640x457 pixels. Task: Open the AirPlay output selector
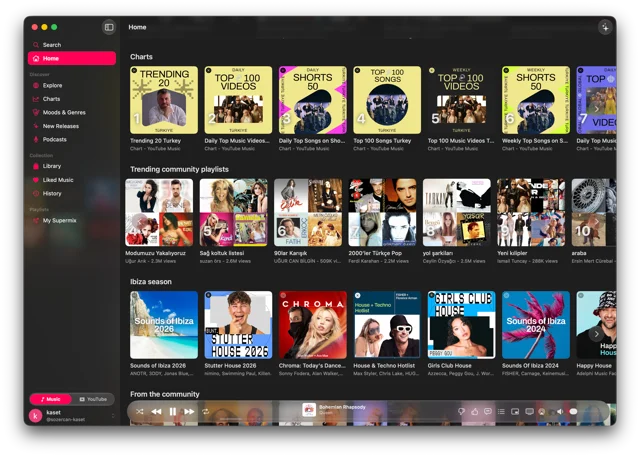(x=542, y=412)
